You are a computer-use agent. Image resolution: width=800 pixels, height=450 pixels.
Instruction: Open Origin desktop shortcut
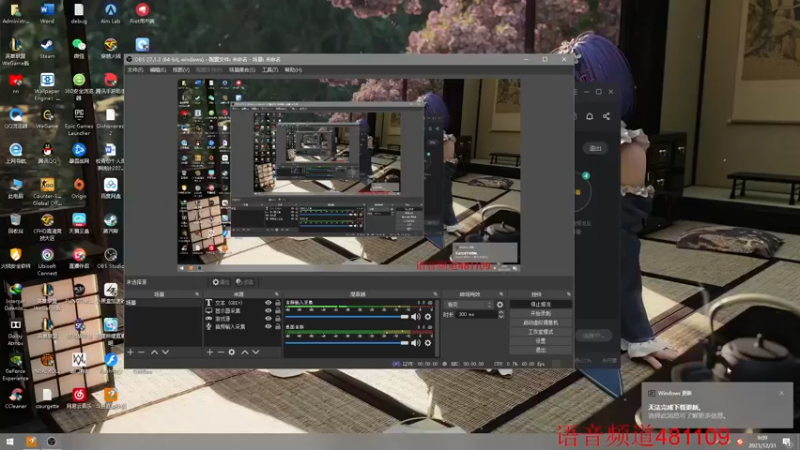click(79, 188)
